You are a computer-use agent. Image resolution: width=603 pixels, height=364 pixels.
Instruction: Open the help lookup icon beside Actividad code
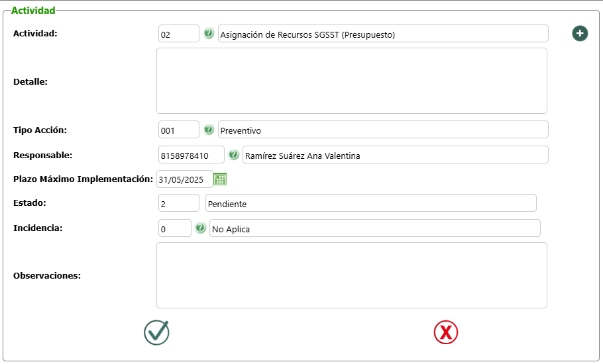coord(209,34)
